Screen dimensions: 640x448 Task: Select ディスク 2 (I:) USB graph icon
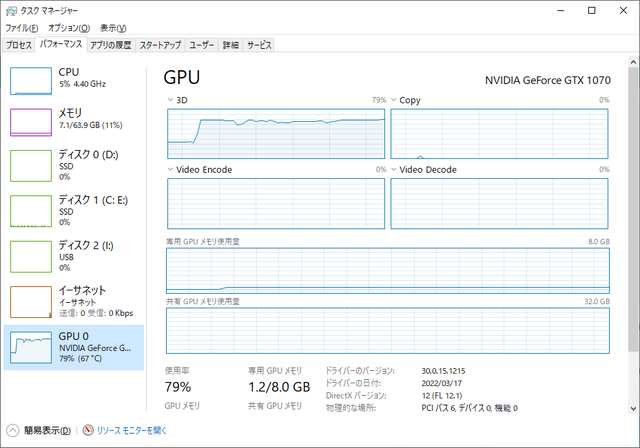tap(30, 255)
